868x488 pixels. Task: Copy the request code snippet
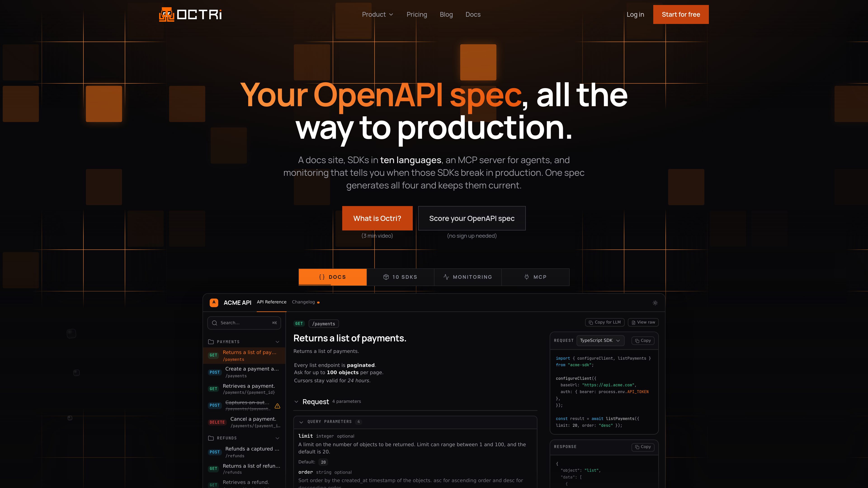click(x=643, y=341)
